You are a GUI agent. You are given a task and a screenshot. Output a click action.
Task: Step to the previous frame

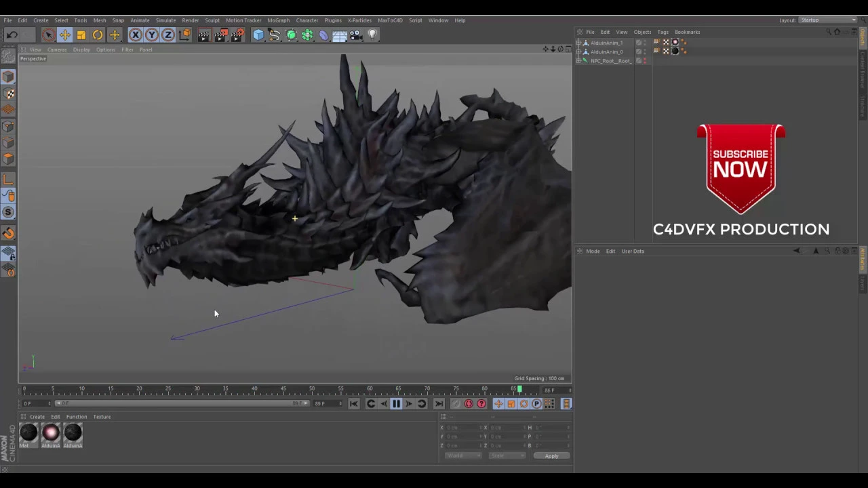click(x=383, y=404)
